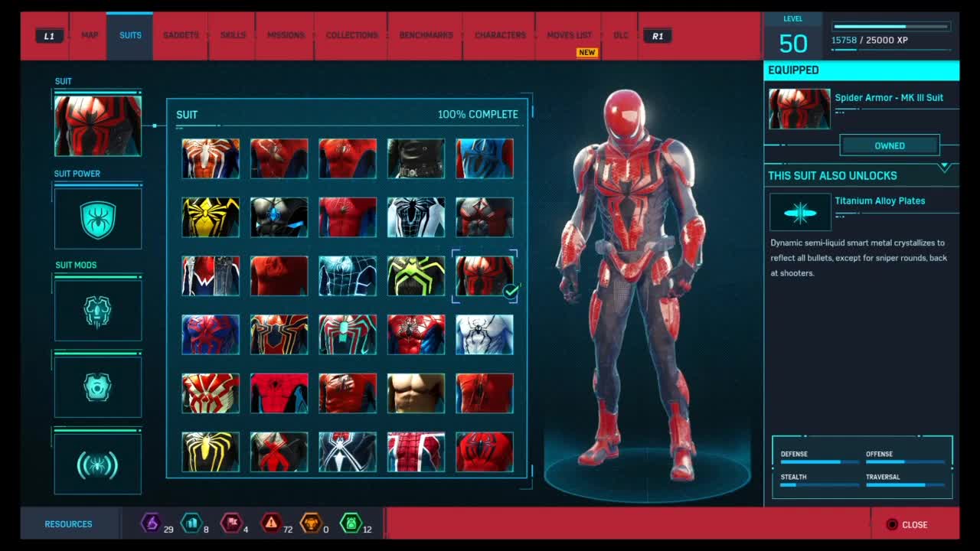Click the equipped suit thumbnail in right panel
Viewport: 980px width, 551px height.
(799, 109)
